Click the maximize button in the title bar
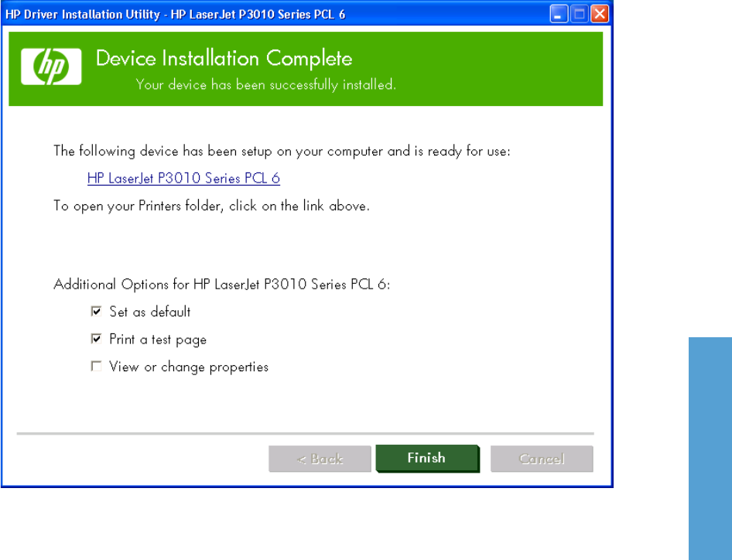This screenshot has width=732, height=560. click(x=580, y=14)
